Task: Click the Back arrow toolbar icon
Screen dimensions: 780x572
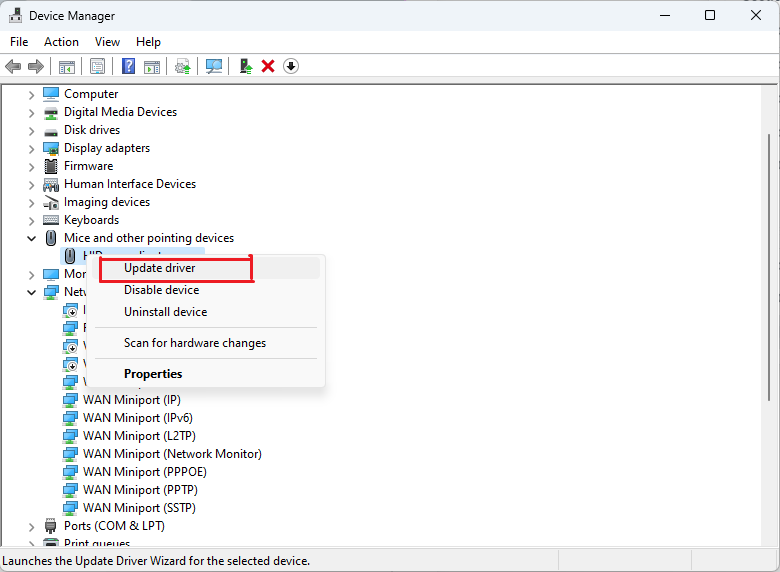Action: [13, 66]
